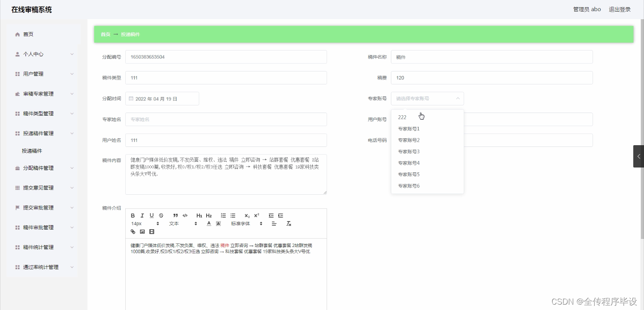Apply italic formatting in the editor toolbar
Image resolution: width=644 pixels, height=310 pixels.
142,216
